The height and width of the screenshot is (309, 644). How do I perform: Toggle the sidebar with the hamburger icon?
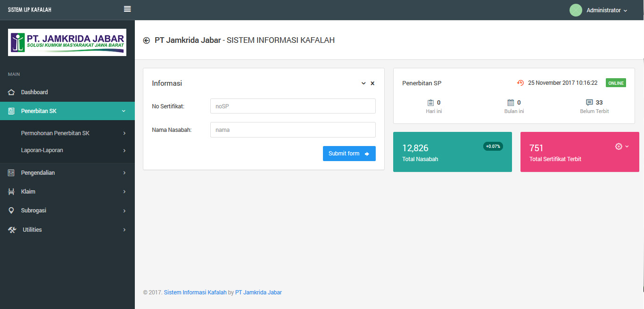click(127, 9)
